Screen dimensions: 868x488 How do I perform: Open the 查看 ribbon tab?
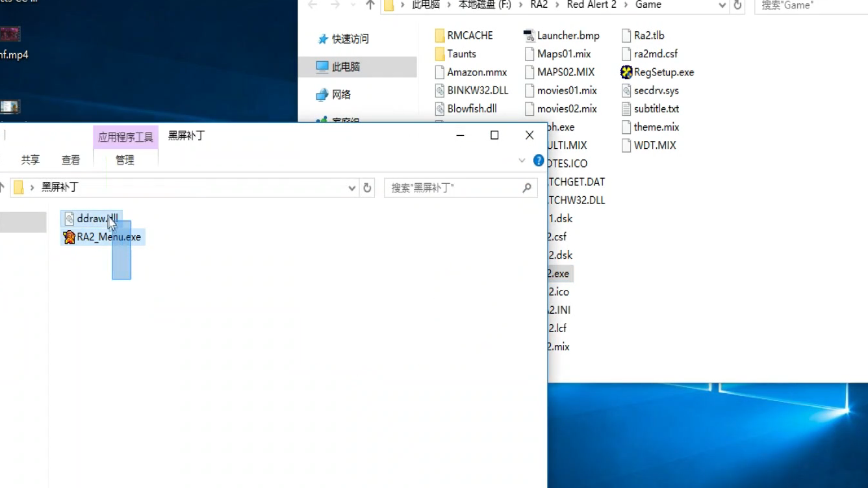pos(71,160)
